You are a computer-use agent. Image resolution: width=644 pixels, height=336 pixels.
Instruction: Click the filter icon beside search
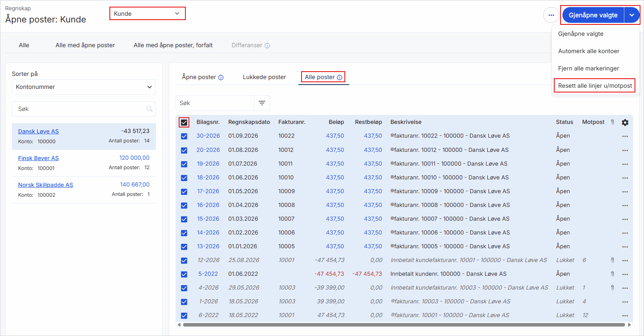point(262,103)
